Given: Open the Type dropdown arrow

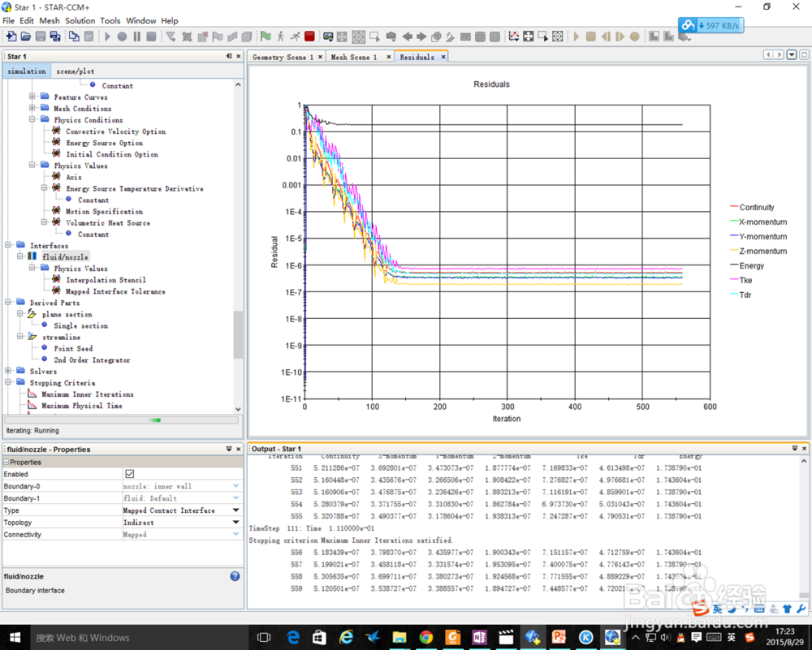Looking at the screenshot, I should [x=235, y=510].
